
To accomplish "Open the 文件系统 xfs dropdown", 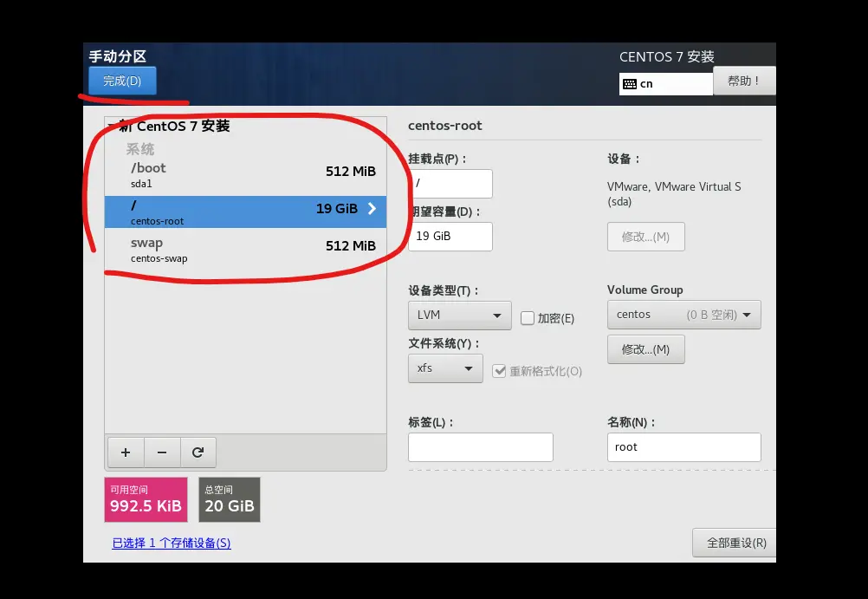I will coord(444,368).
